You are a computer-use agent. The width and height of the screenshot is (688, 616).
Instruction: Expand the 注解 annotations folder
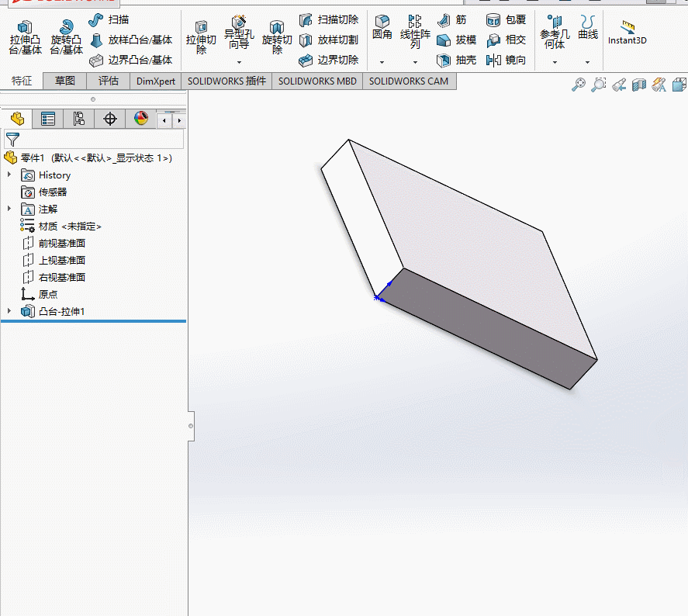(x=9, y=209)
